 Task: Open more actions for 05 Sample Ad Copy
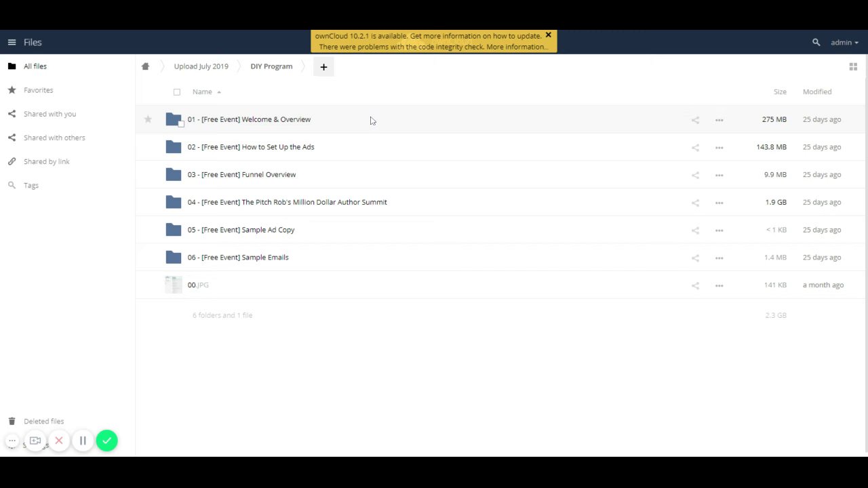(x=719, y=230)
